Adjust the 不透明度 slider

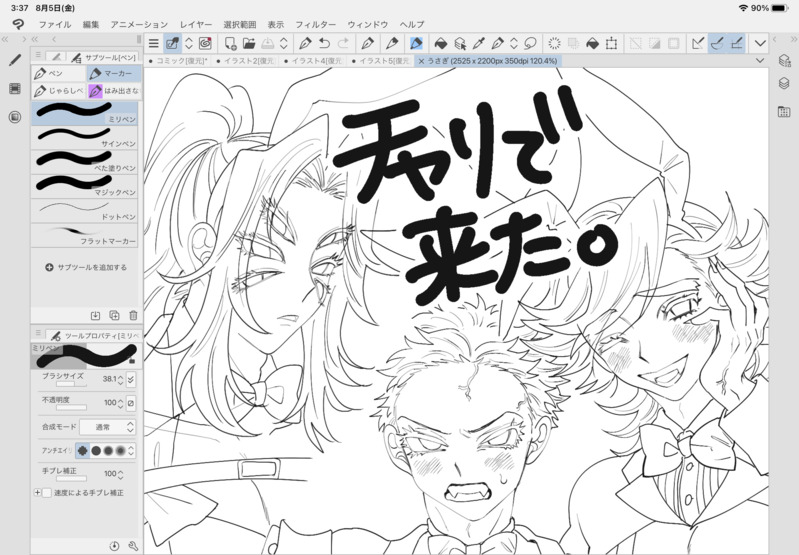pos(71,408)
